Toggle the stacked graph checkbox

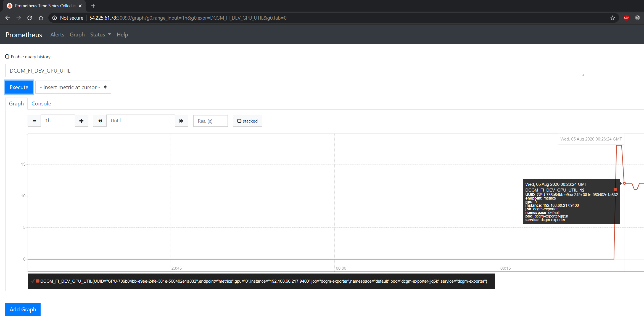[239, 121]
